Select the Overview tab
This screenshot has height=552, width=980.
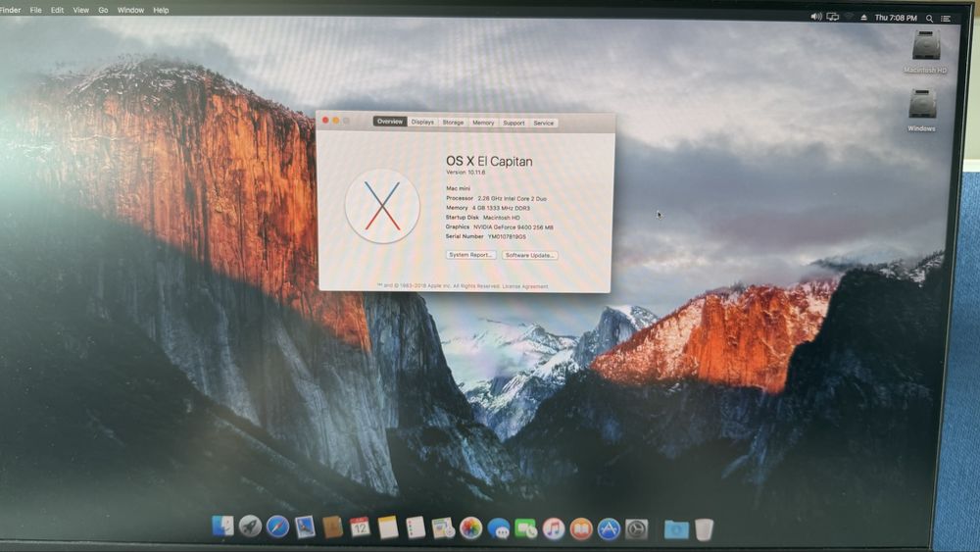tap(389, 122)
